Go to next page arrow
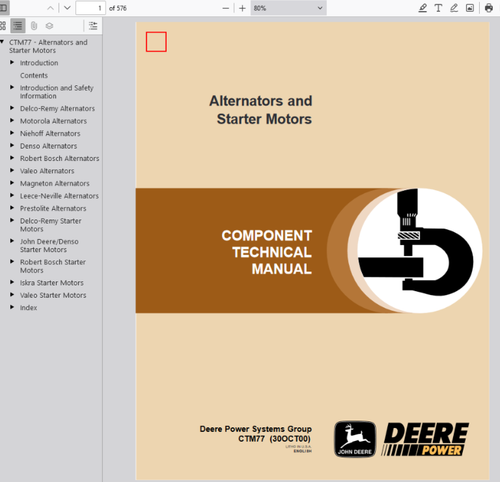Screen dimensions: 500x482 tap(67, 8)
